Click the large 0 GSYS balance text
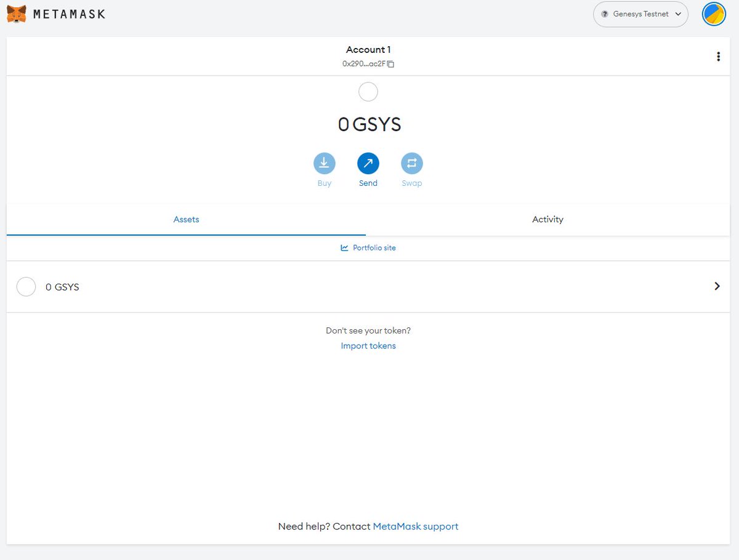The height and width of the screenshot is (560, 739). coord(369,125)
